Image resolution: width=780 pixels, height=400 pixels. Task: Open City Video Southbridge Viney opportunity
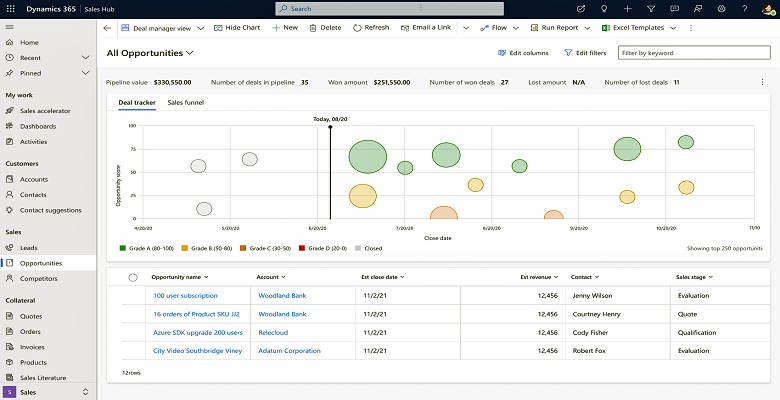[197, 351]
